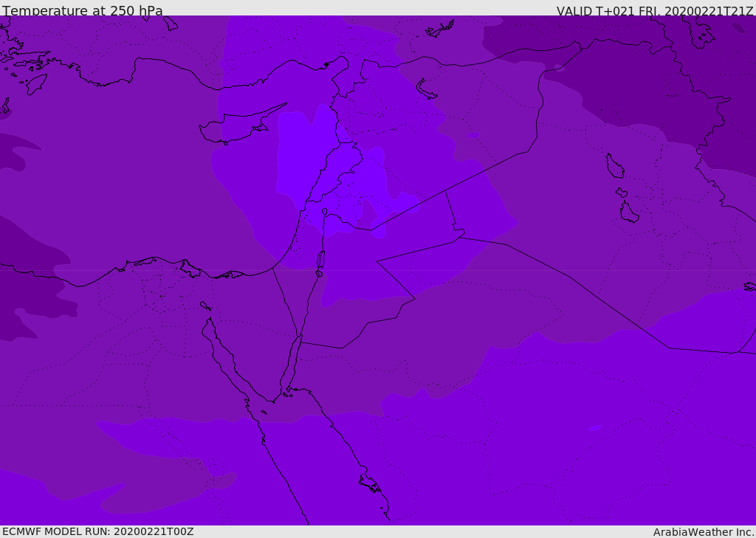This screenshot has width=756, height=538.
Task: Click the Dead Sea outline on map
Action: tap(320, 260)
